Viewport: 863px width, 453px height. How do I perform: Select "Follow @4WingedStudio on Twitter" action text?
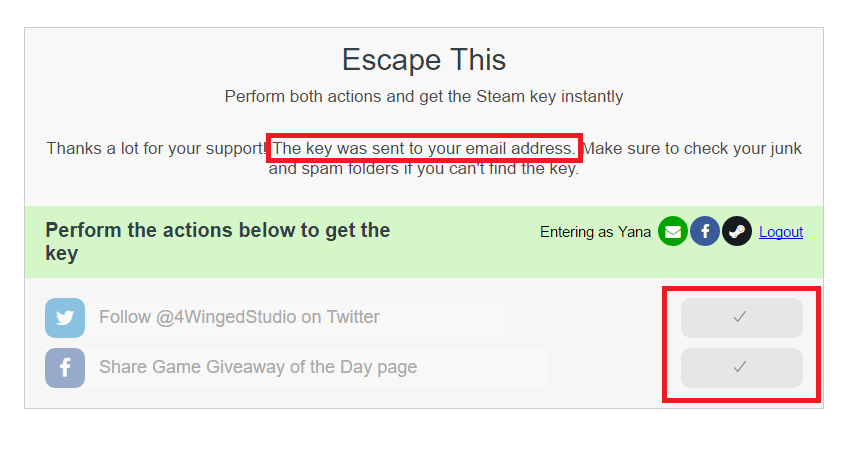click(239, 318)
